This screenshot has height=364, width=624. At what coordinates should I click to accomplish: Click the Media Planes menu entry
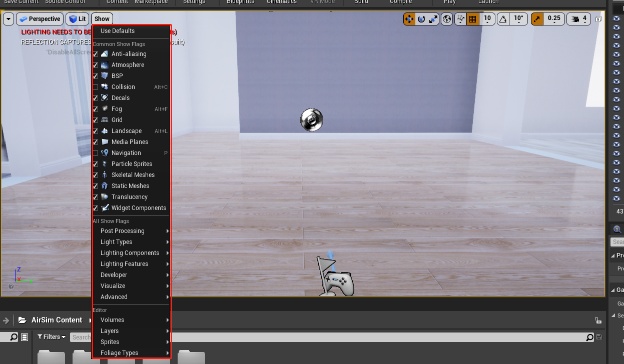click(x=131, y=142)
